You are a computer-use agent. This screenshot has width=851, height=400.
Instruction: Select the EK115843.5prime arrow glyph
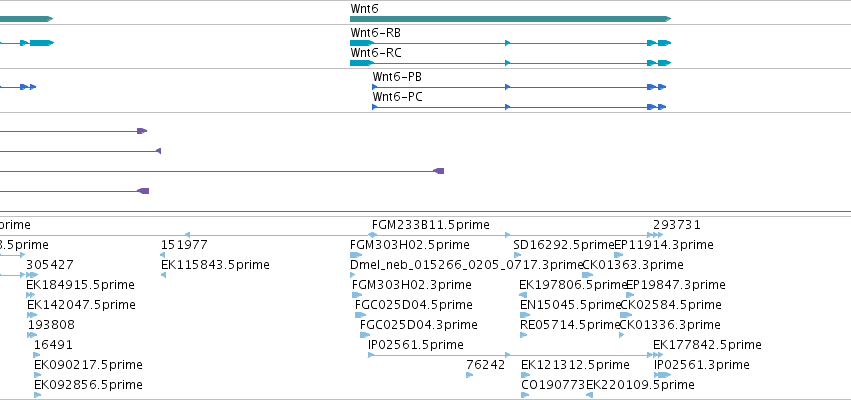163,275
